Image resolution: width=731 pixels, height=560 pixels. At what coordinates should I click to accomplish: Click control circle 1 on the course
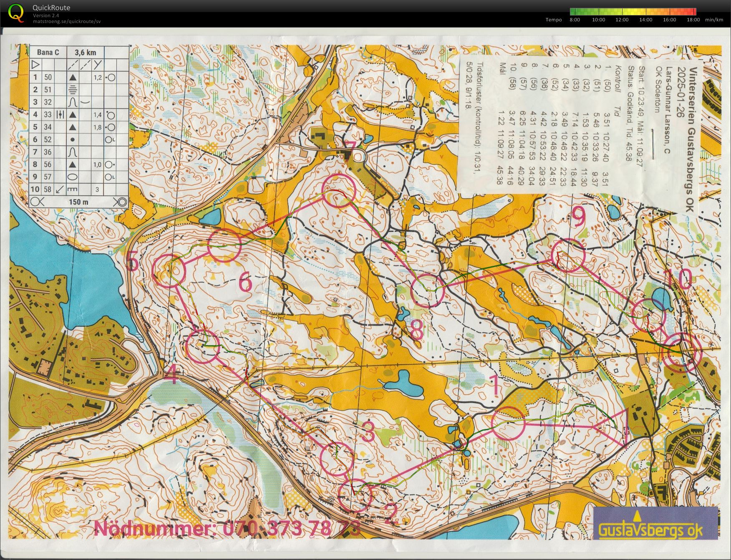pyautogui.click(x=508, y=423)
